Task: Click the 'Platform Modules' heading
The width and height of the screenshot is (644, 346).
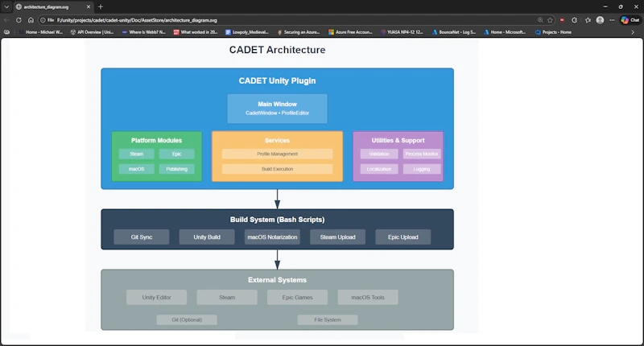Action: pos(156,140)
